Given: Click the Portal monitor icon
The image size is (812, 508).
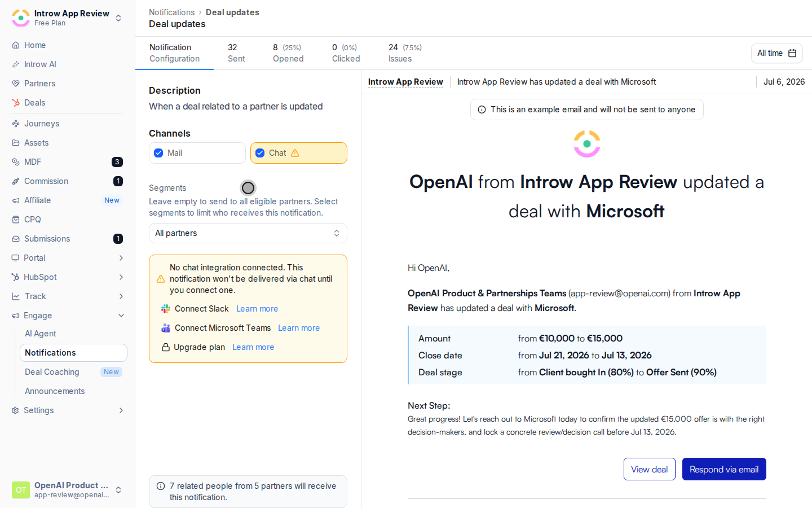Looking at the screenshot, I should click(15, 258).
